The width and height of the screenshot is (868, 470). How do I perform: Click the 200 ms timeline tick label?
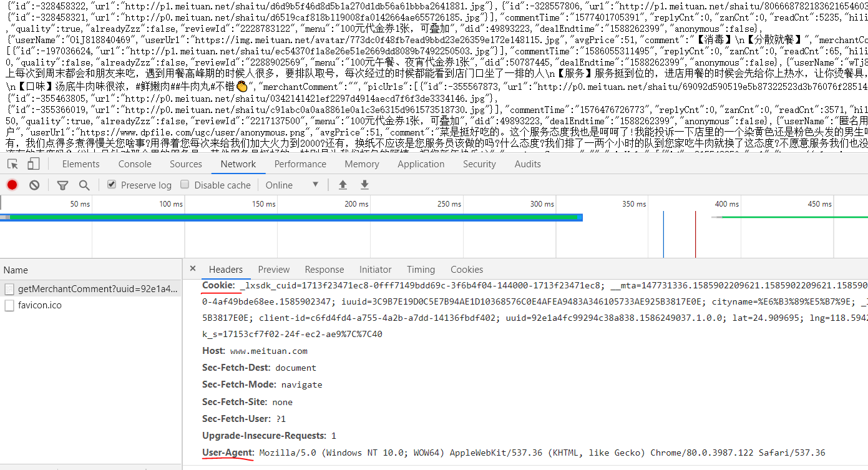tap(356, 204)
